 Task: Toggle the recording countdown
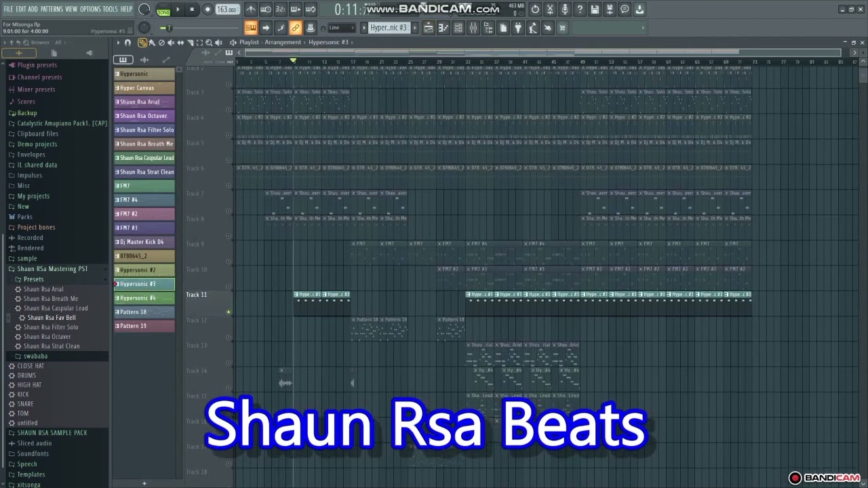(280, 9)
